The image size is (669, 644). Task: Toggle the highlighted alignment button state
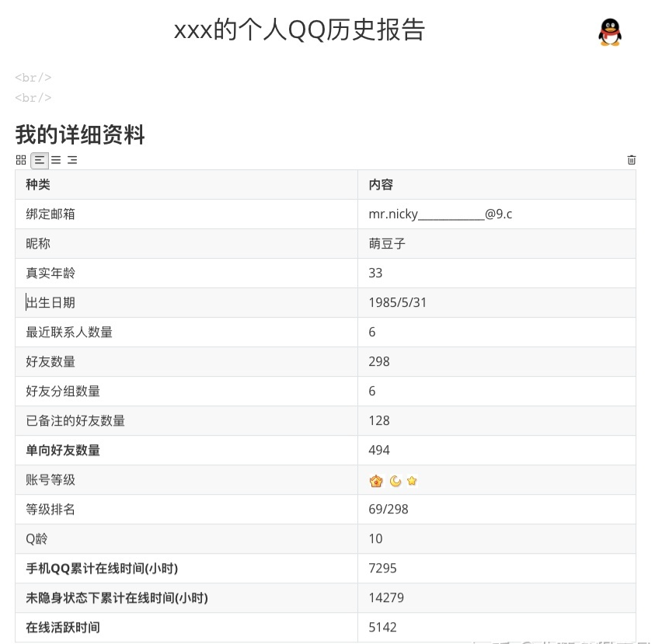40,160
